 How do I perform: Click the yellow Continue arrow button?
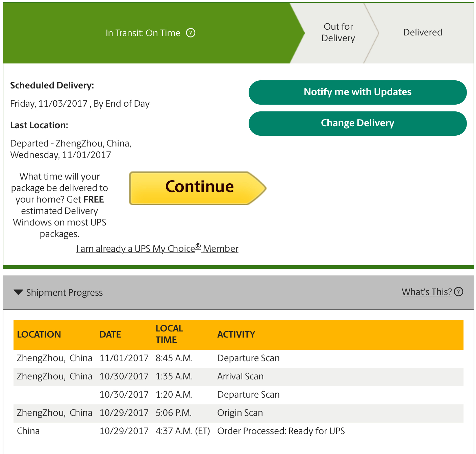[x=198, y=188]
